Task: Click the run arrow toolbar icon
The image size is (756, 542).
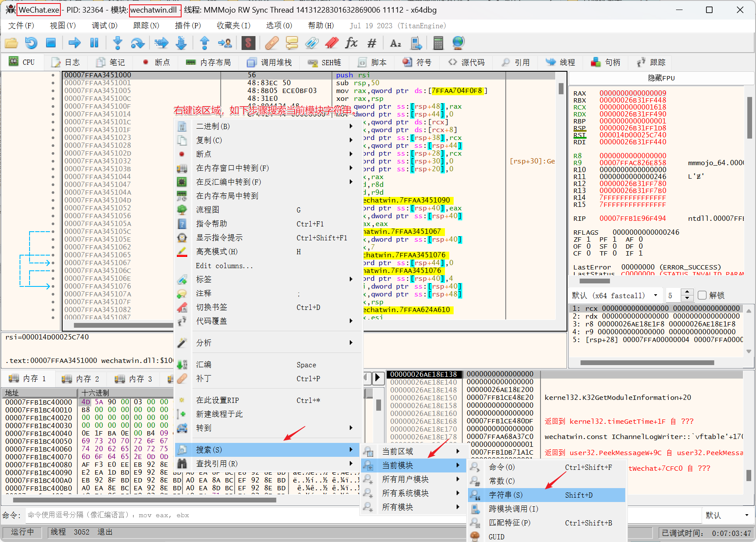Action: 74,43
